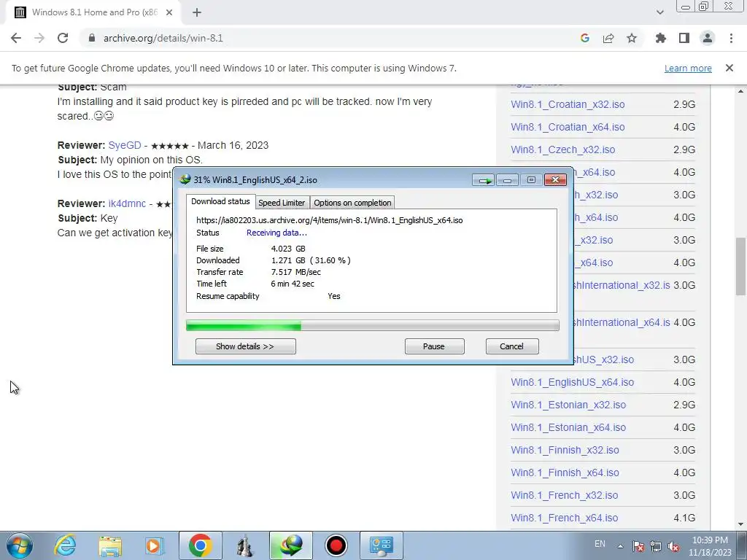Click scrollbar up arrow

click(741, 90)
